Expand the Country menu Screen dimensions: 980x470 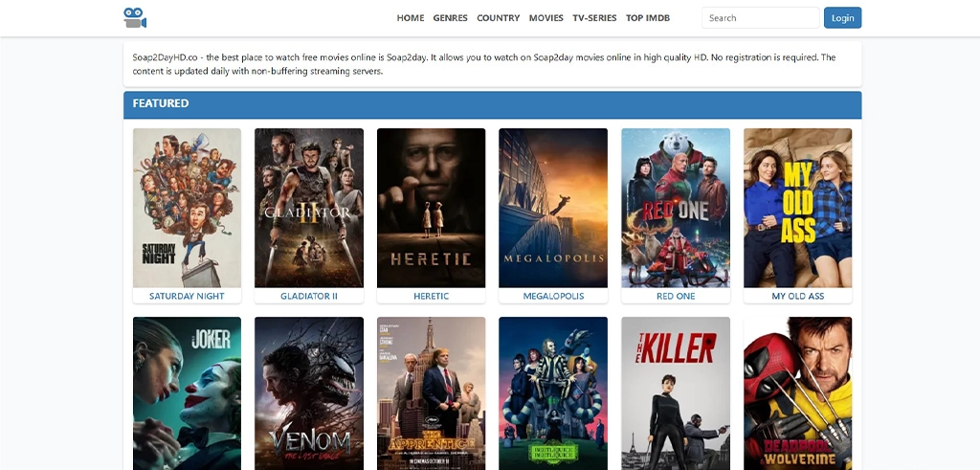pos(498,18)
